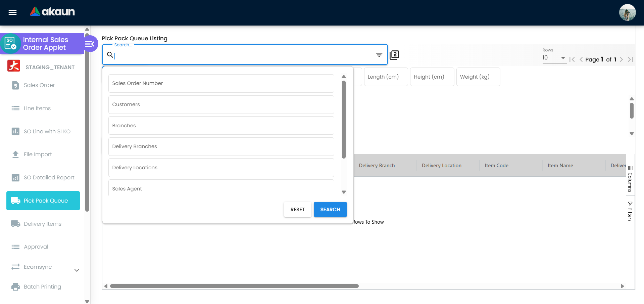Screen dimensions: 644x304
Task: Go to next page arrow
Action: point(621,59)
